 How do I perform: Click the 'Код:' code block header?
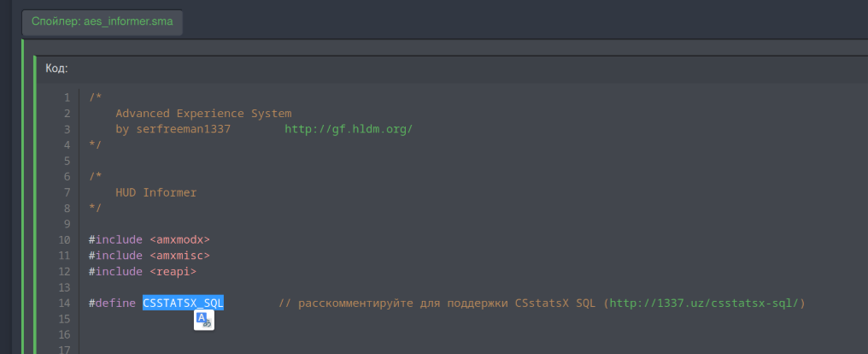56,68
